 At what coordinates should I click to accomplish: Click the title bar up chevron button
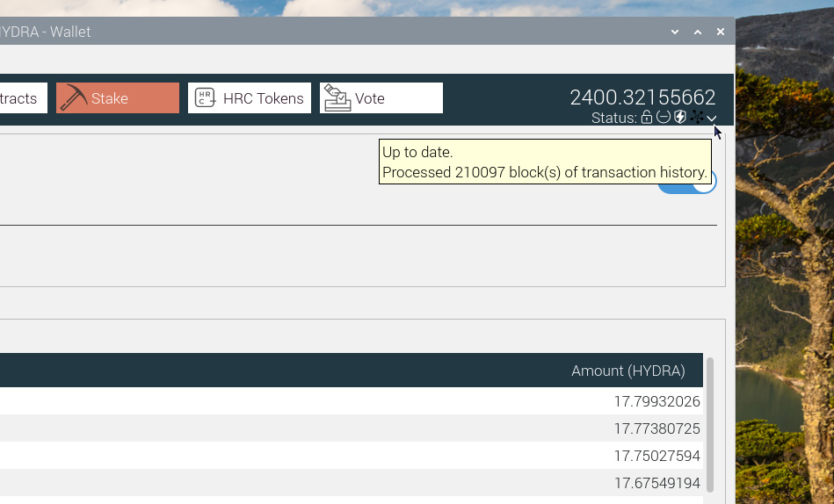coord(698,32)
